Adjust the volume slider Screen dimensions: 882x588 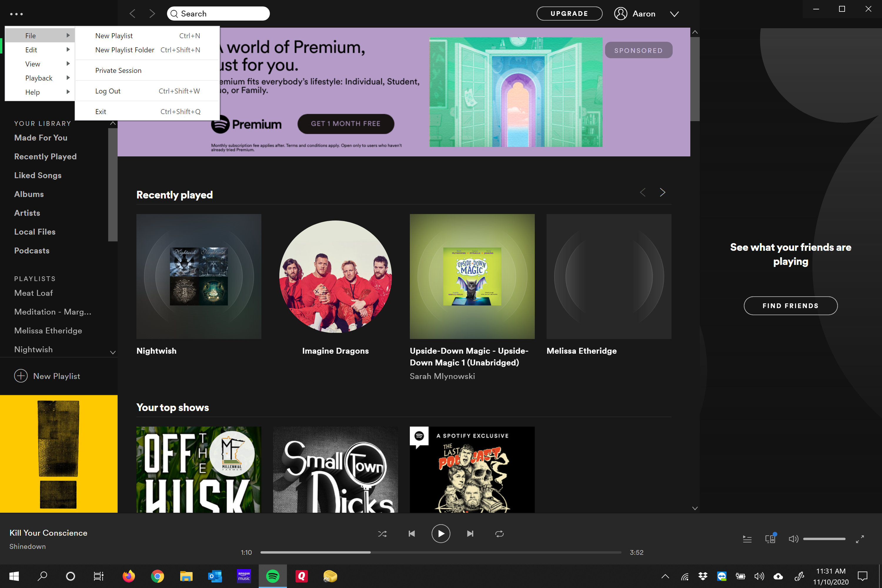824,539
